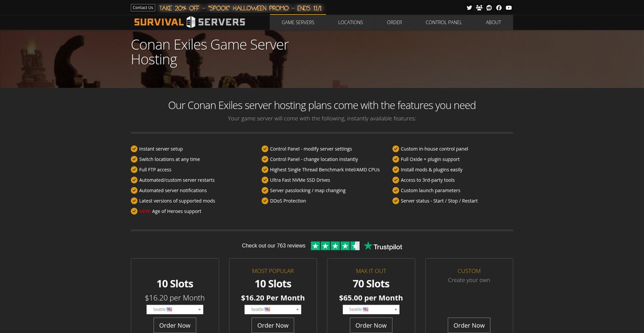
Task: Click checkmark icon beside Instant server setup
Action: tap(134, 149)
